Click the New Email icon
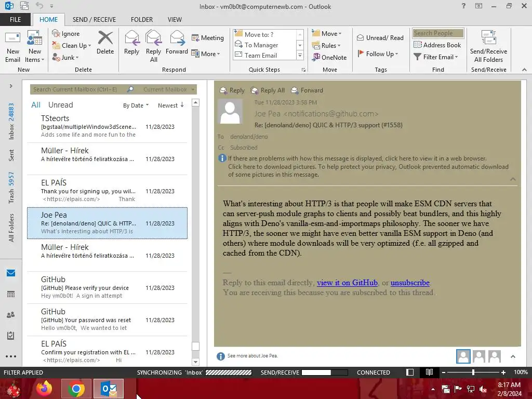The height and width of the screenshot is (399, 532). pos(13,38)
